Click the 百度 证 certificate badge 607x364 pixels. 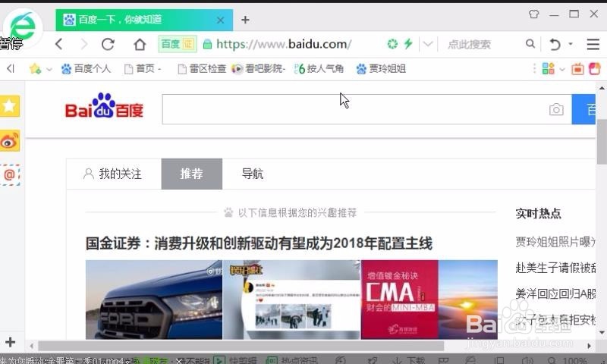[178, 44]
